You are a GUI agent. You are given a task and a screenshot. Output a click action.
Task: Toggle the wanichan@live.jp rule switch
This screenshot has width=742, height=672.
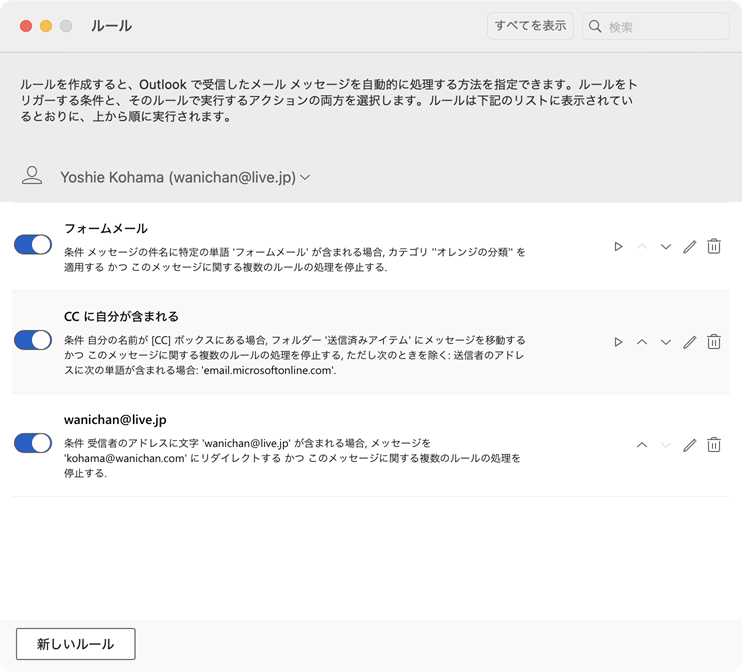click(33, 443)
